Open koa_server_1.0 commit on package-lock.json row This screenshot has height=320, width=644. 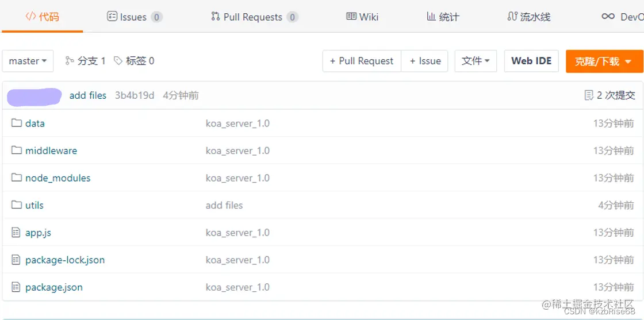pos(237,260)
